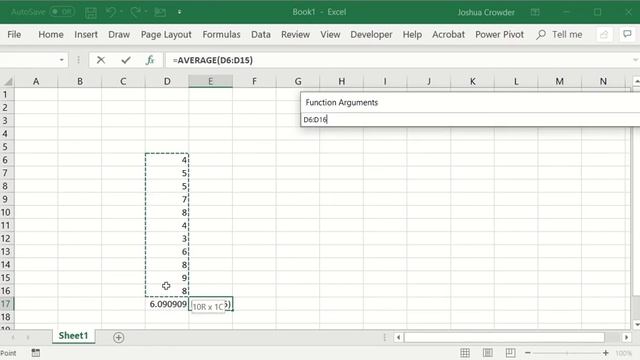Select row 17 header
The image size is (640, 360).
coord(6,304)
